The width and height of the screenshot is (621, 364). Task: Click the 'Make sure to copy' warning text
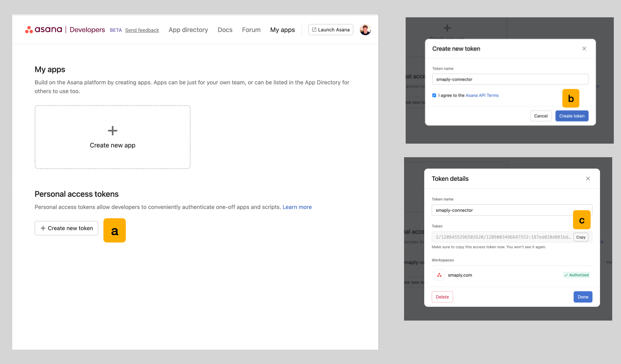[x=489, y=247]
